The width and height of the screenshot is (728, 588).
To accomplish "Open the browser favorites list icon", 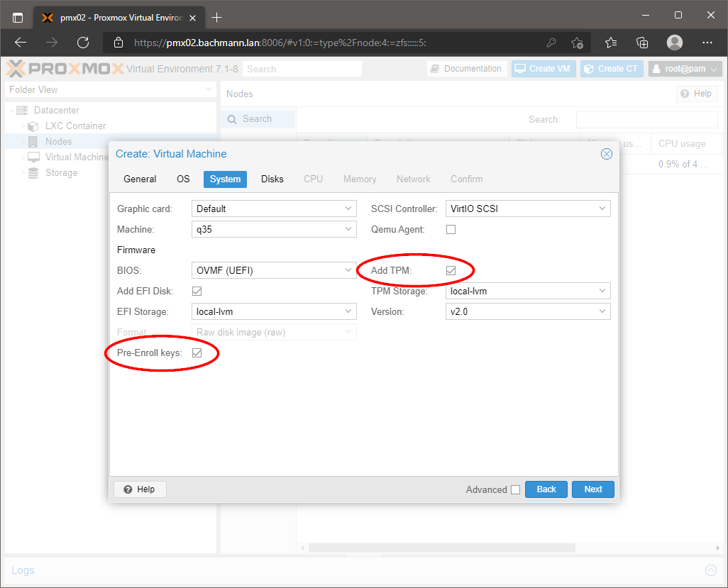I will 611,43.
